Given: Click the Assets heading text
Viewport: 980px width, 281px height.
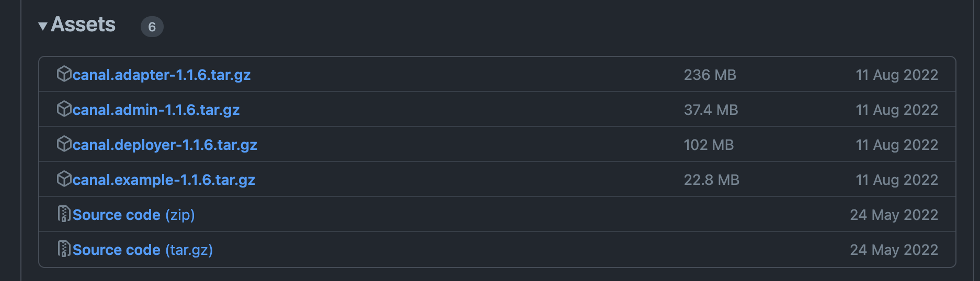Looking at the screenshot, I should [x=83, y=25].
